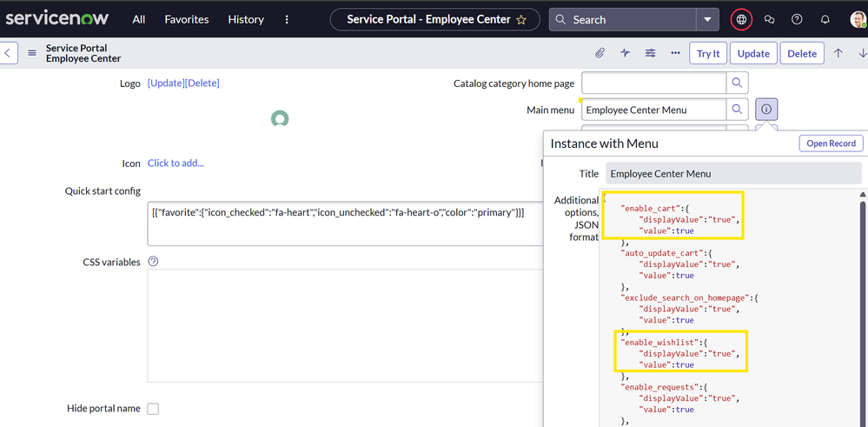This screenshot has width=868, height=427.
Task: Click the Title field Employee Center Menu
Action: tap(733, 173)
